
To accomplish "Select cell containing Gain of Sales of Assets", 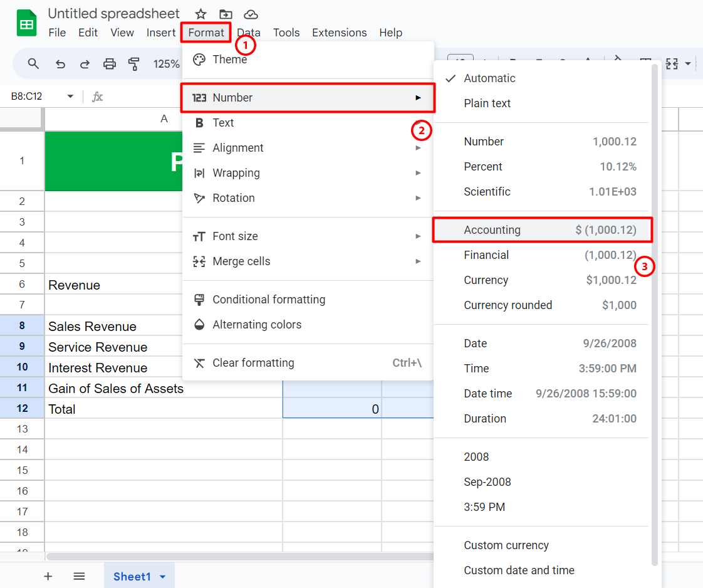I will (x=164, y=388).
